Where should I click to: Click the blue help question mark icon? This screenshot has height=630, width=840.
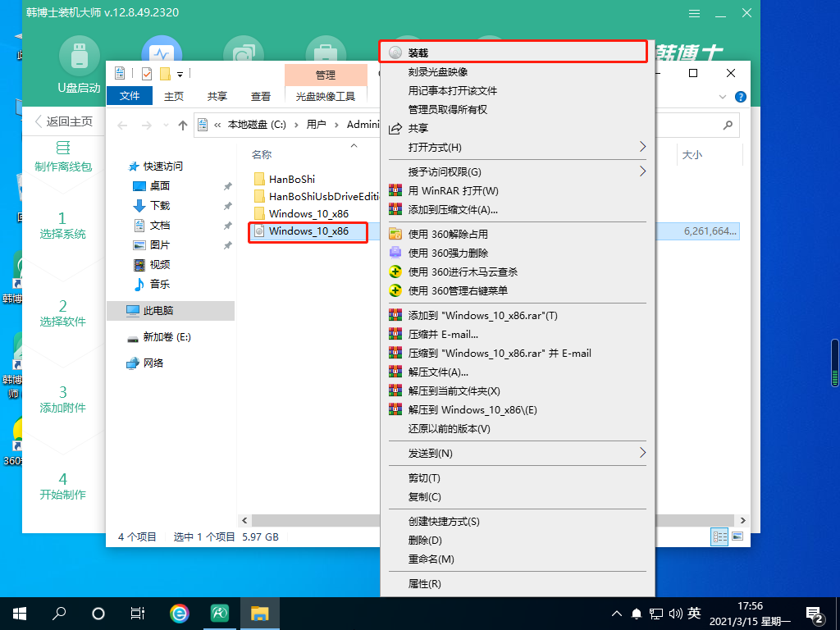[741, 97]
